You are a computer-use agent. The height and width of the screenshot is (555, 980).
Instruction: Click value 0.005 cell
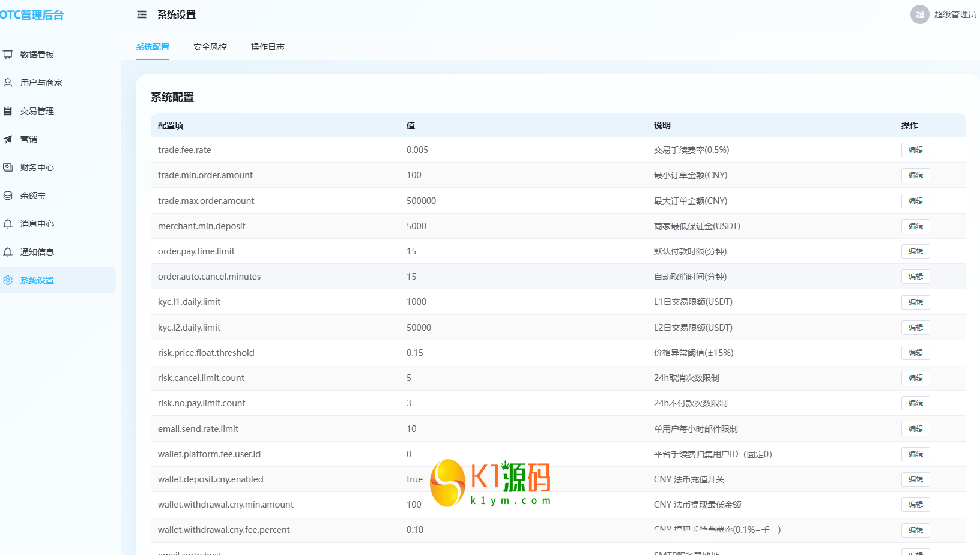click(x=417, y=150)
